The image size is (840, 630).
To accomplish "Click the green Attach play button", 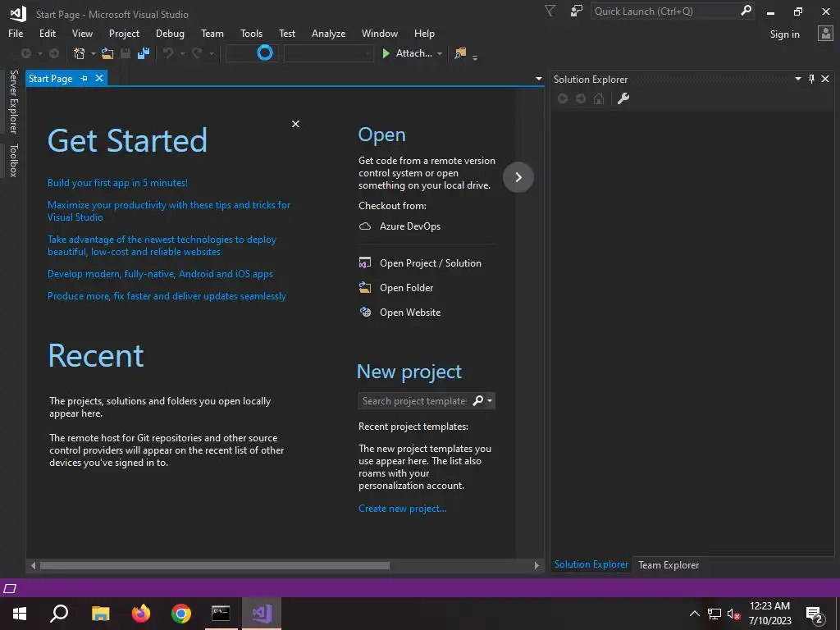I will tap(386, 53).
